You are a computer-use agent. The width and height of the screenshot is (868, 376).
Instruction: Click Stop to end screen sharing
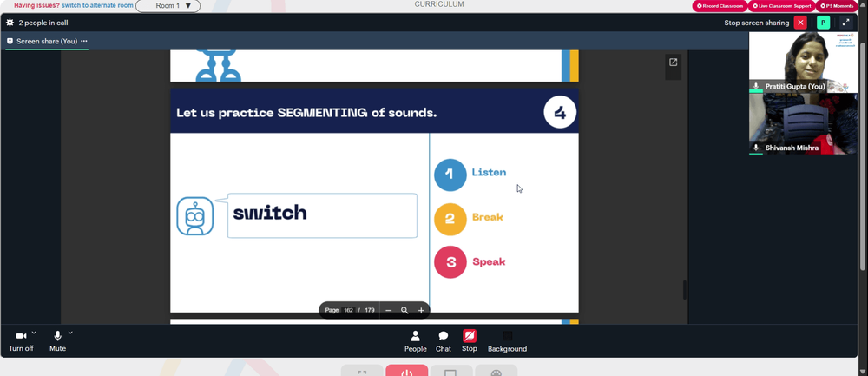[470, 341]
